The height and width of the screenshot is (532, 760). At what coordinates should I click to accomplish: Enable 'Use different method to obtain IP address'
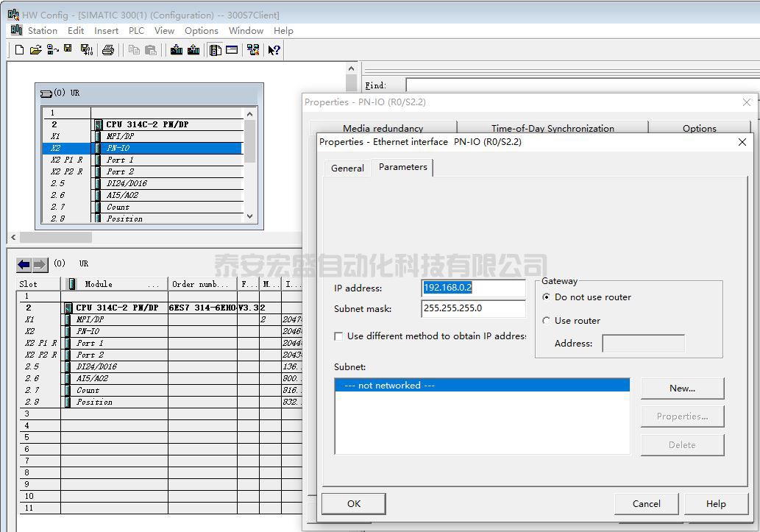click(x=338, y=336)
